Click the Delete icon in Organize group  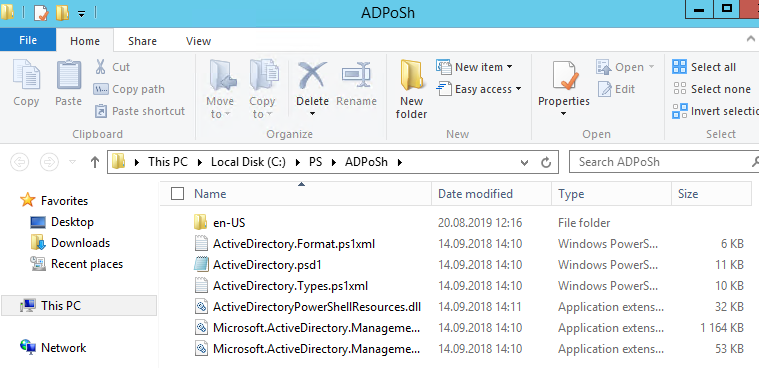312,76
